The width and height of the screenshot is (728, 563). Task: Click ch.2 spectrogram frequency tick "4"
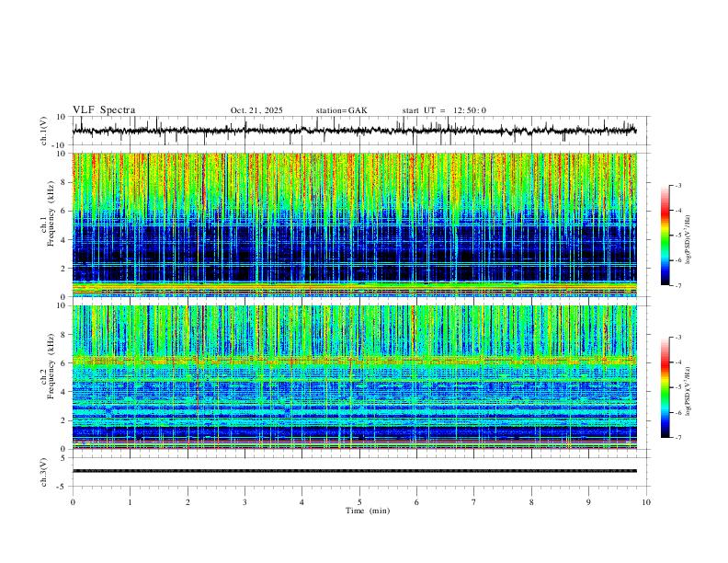pyautogui.click(x=64, y=392)
